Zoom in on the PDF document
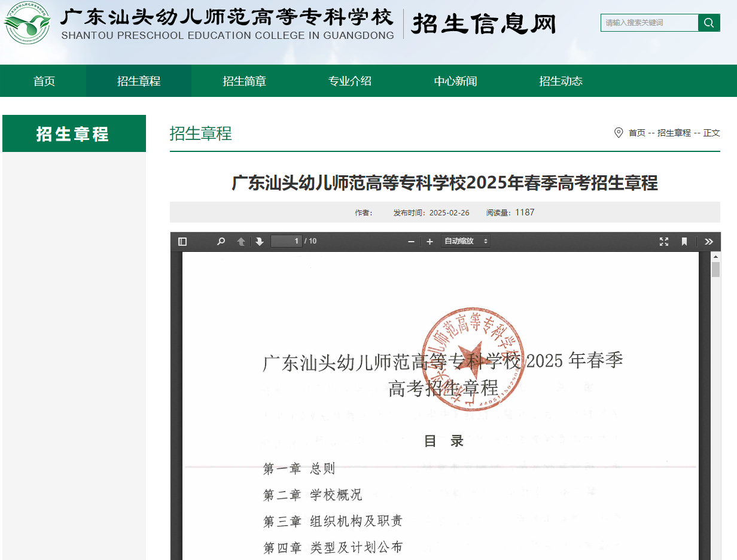 (430, 241)
